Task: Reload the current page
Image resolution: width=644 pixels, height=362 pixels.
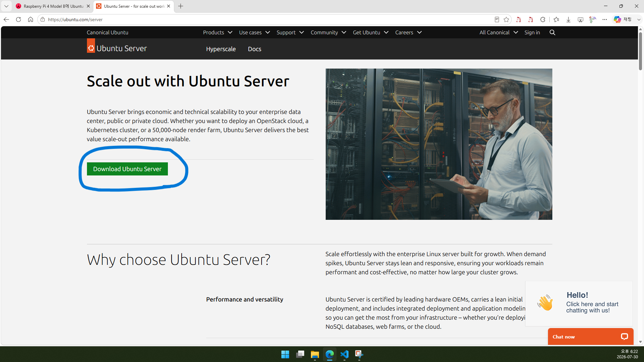Action: [18, 19]
